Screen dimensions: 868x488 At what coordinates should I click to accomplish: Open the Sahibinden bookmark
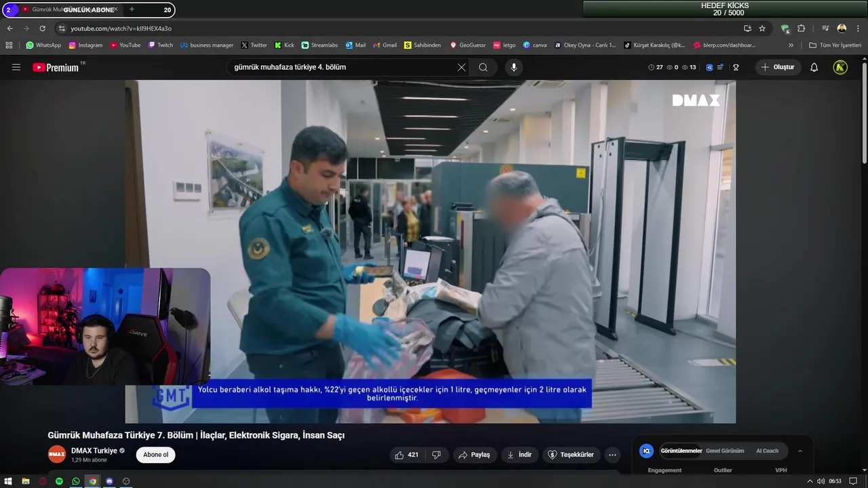[x=422, y=45]
